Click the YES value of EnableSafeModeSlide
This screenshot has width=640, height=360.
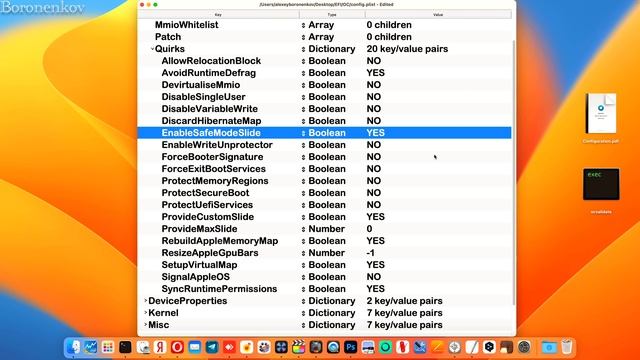click(x=376, y=133)
